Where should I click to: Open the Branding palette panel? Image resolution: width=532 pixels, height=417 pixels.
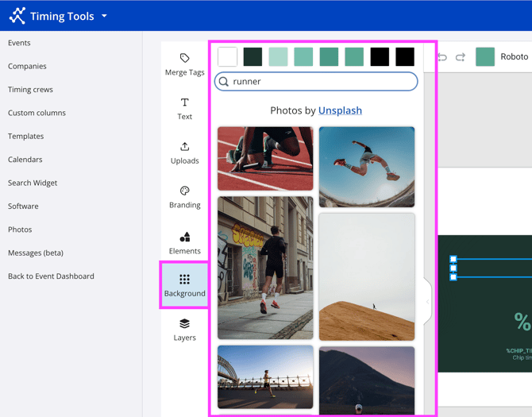(x=184, y=197)
